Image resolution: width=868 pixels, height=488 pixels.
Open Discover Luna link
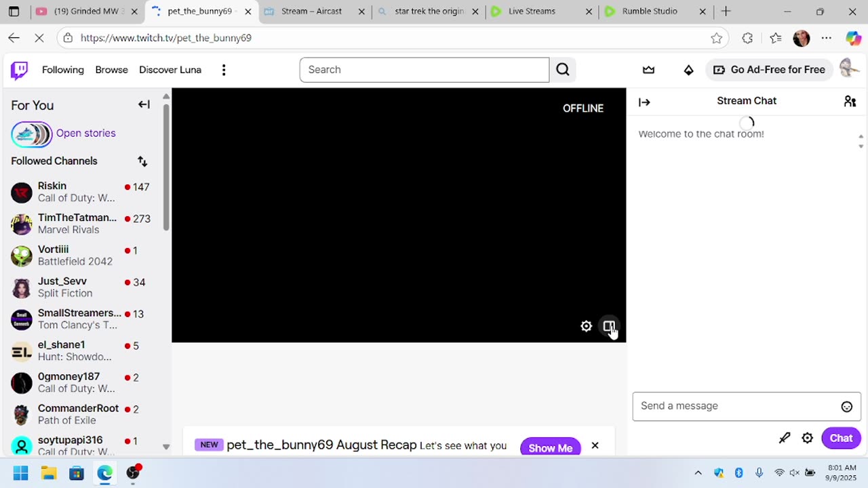pos(170,70)
